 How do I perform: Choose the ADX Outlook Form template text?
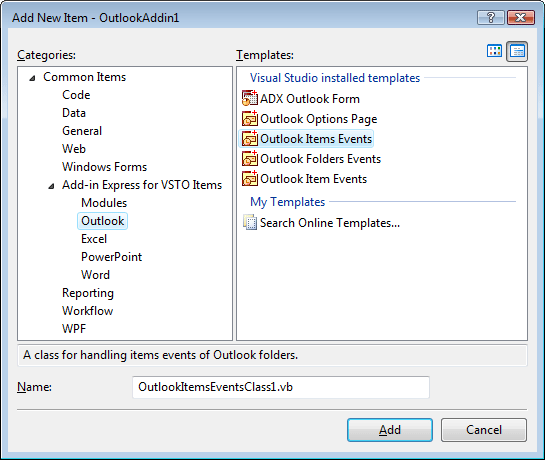[310, 99]
